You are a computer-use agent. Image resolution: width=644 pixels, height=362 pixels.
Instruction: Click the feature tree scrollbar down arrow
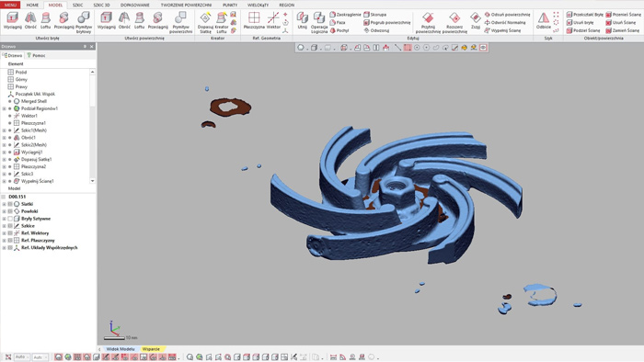(92, 181)
